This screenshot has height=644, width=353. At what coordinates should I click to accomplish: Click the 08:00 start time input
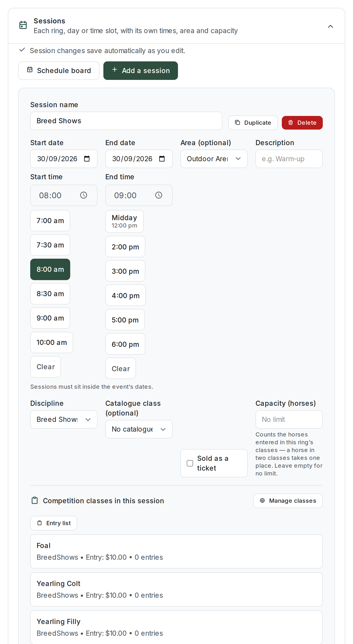pos(64,195)
